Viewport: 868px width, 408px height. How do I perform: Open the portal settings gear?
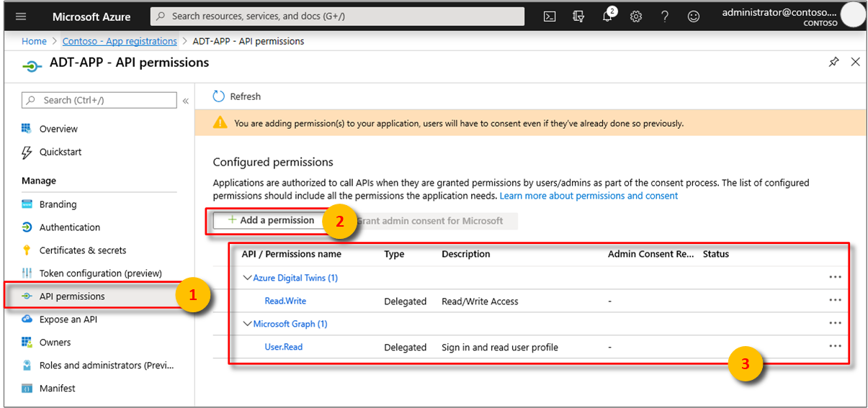coord(636,17)
